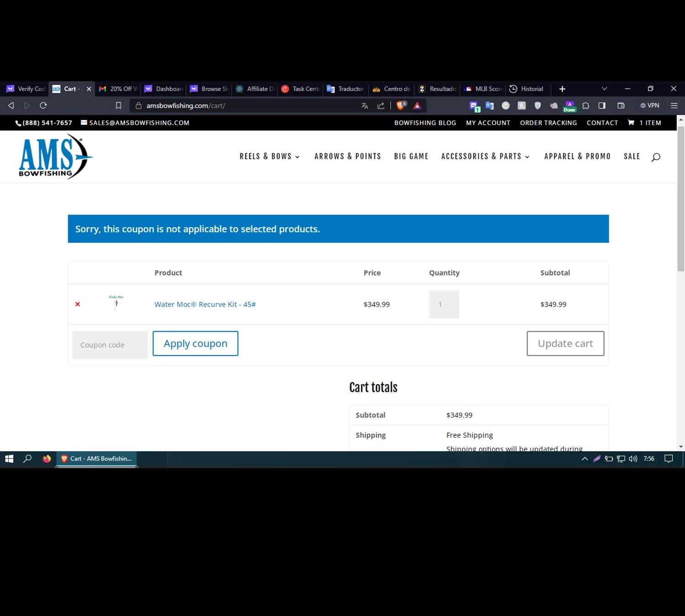The height and width of the screenshot is (616, 685).
Task: Open the tab list dropdown chevron
Action: (604, 89)
